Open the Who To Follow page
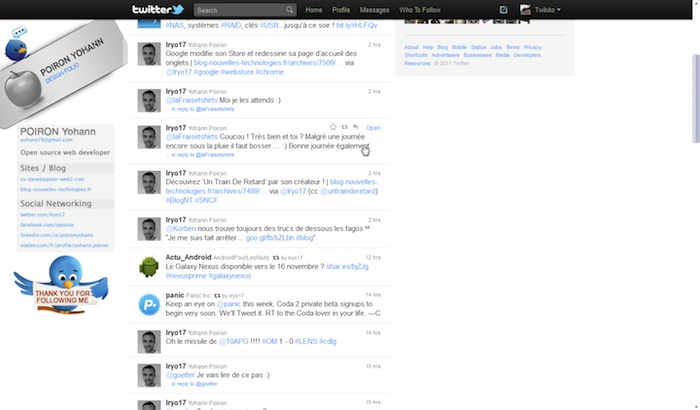This screenshot has width=700, height=410. coord(418,10)
